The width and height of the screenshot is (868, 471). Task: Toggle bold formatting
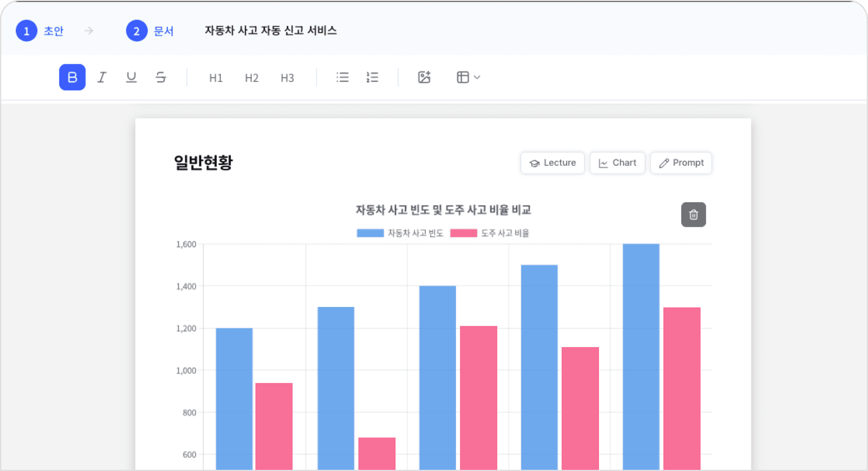[72, 77]
